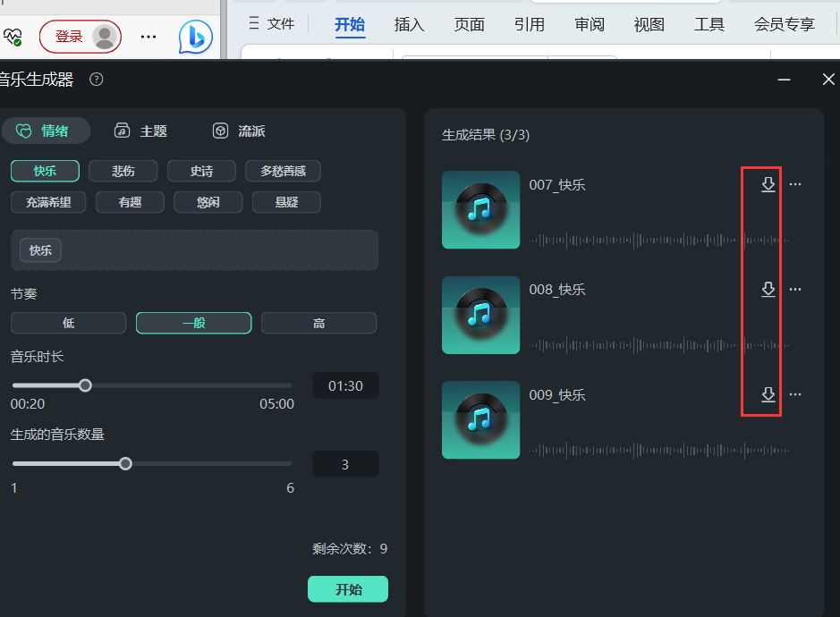The image size is (840, 617).
Task: Download the 008_快乐 track
Action: click(768, 290)
